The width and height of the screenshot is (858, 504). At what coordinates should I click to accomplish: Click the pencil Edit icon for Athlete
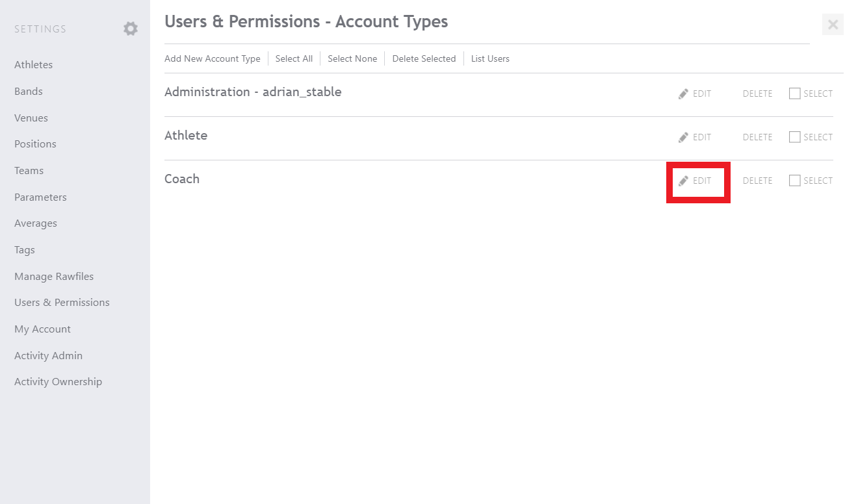click(683, 137)
